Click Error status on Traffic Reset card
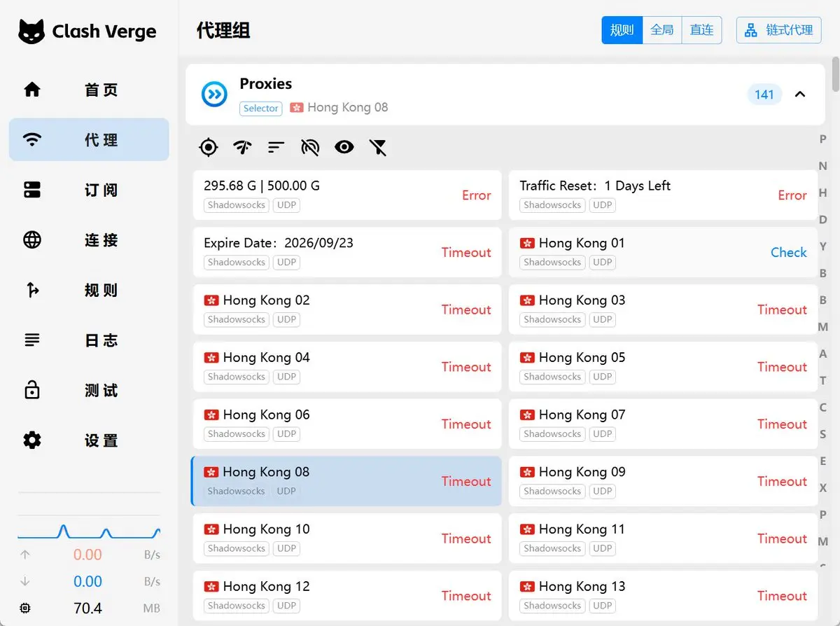This screenshot has width=840, height=626. click(x=792, y=195)
